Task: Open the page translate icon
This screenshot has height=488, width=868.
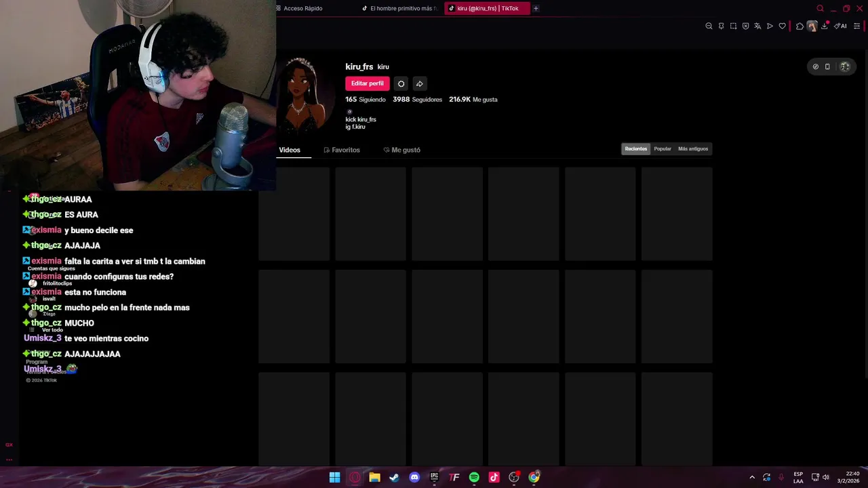Action: click(x=757, y=26)
